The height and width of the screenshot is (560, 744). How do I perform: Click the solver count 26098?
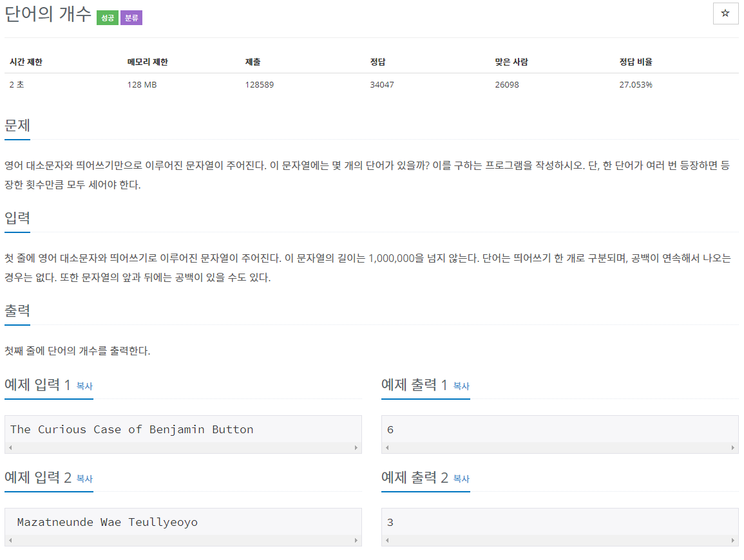coord(507,84)
